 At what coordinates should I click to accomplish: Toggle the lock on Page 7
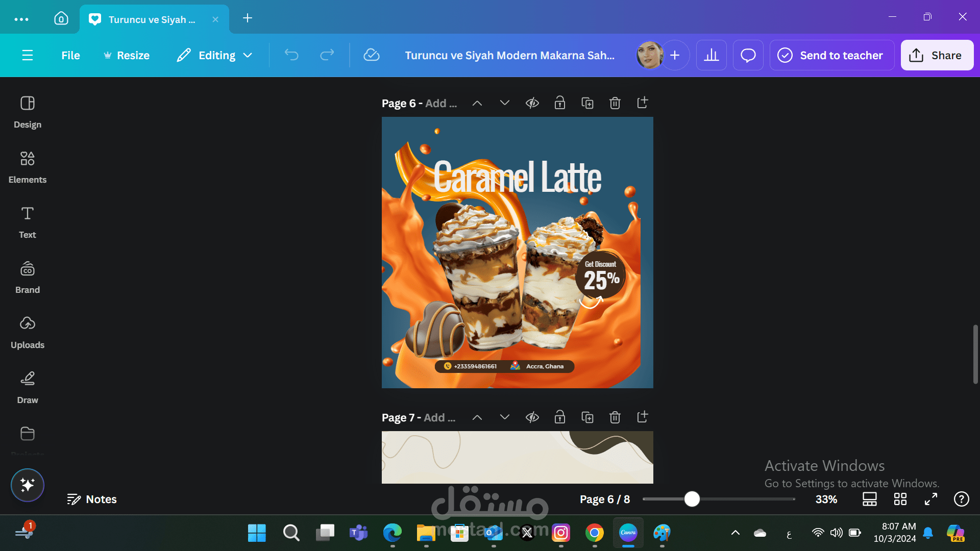[559, 417]
